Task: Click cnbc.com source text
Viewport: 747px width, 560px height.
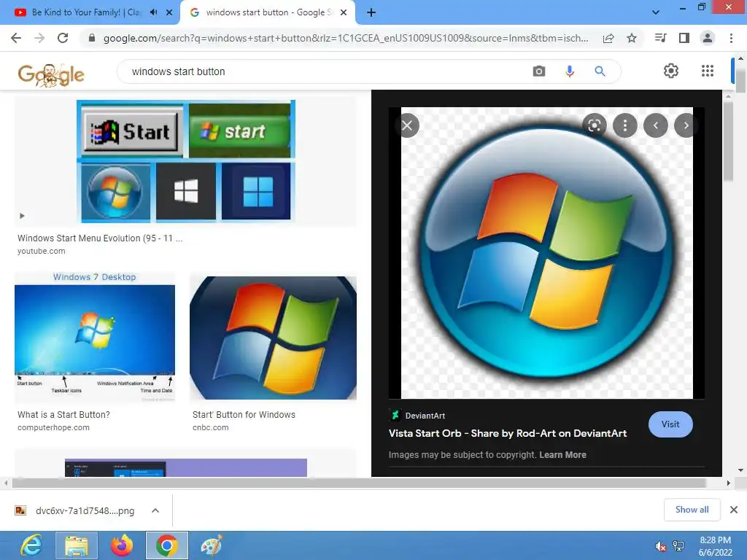Action: (211, 427)
